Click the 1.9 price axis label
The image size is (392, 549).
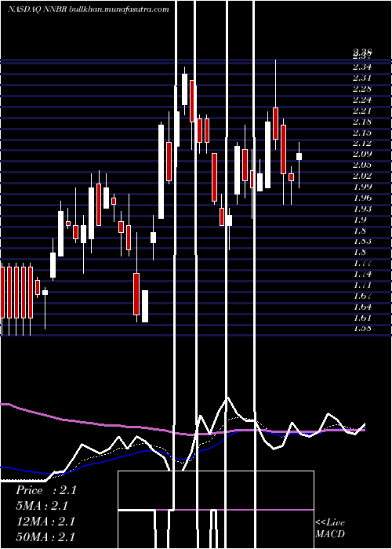[x=360, y=220]
